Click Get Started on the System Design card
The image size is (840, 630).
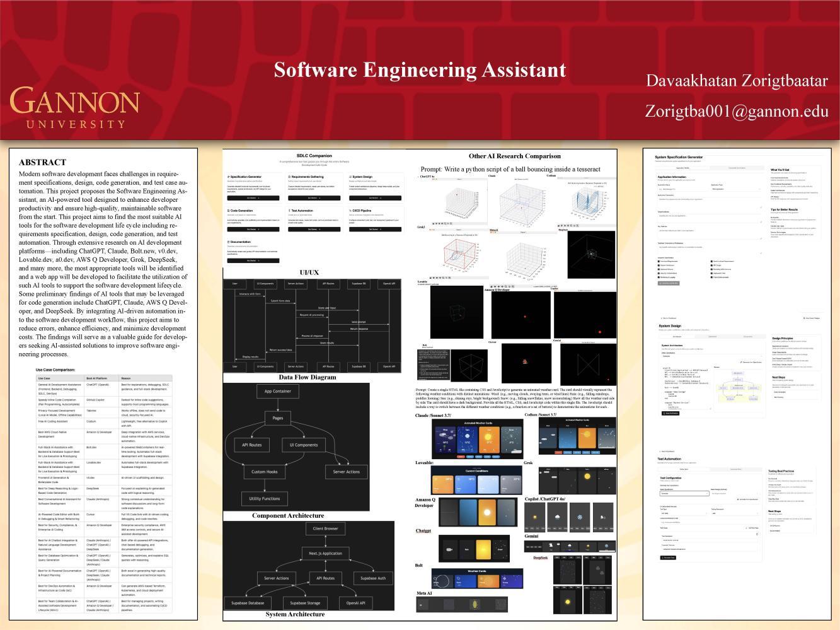click(x=375, y=198)
